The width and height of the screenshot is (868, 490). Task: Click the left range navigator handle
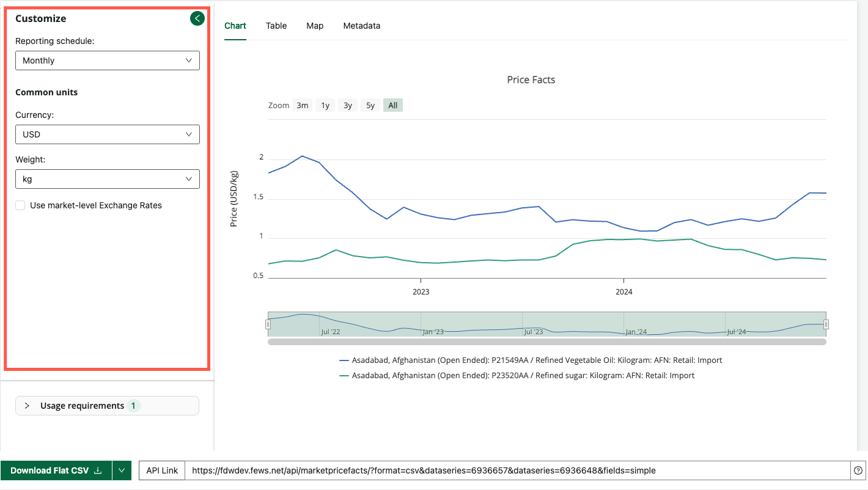tap(268, 324)
